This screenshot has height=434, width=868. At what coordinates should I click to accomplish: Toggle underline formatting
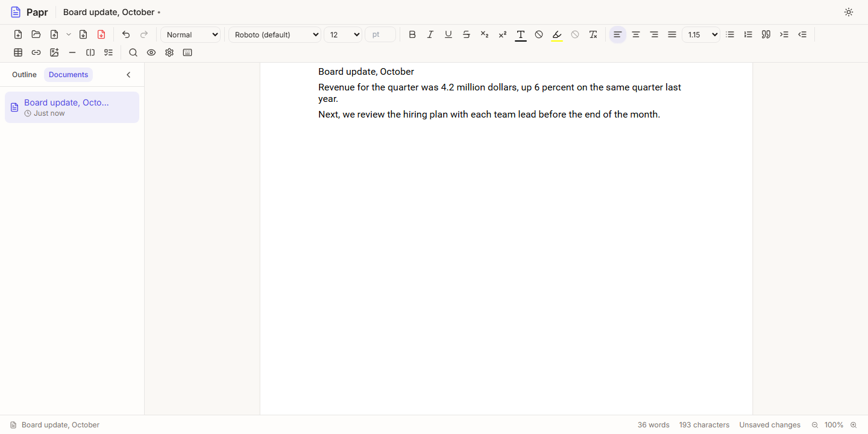pyautogui.click(x=448, y=34)
